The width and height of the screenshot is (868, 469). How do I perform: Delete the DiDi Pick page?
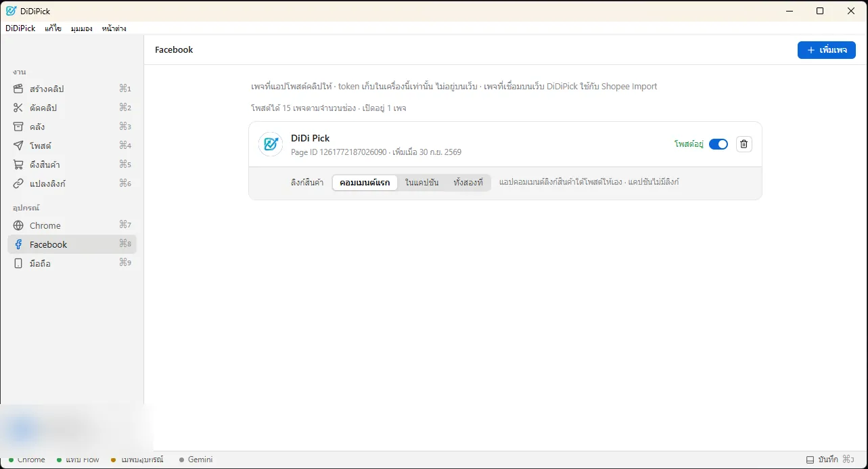tap(744, 144)
